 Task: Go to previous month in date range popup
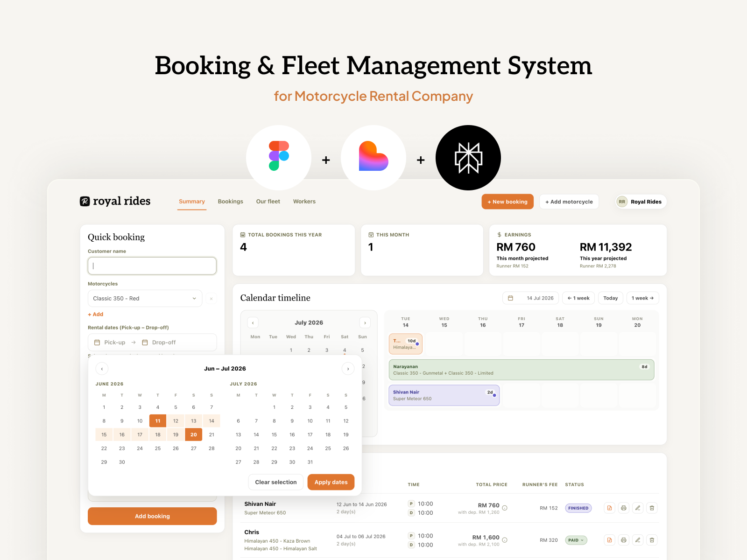pyautogui.click(x=102, y=369)
